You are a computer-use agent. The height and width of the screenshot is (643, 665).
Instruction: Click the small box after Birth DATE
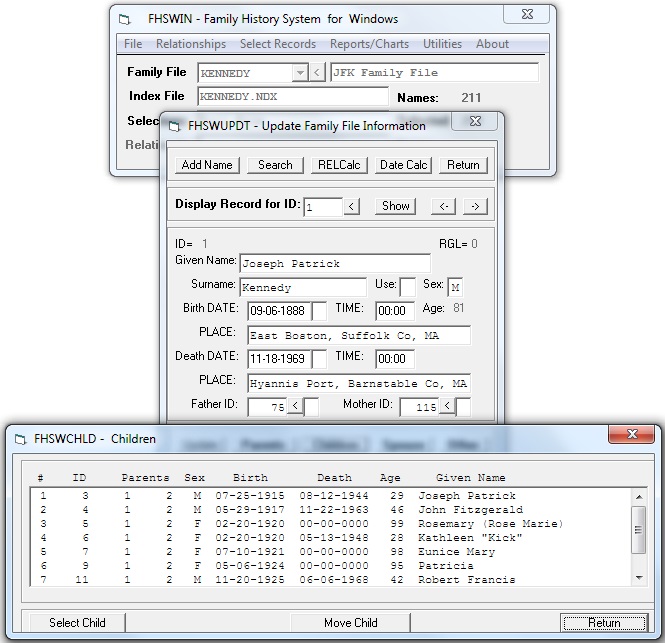[x=319, y=311]
